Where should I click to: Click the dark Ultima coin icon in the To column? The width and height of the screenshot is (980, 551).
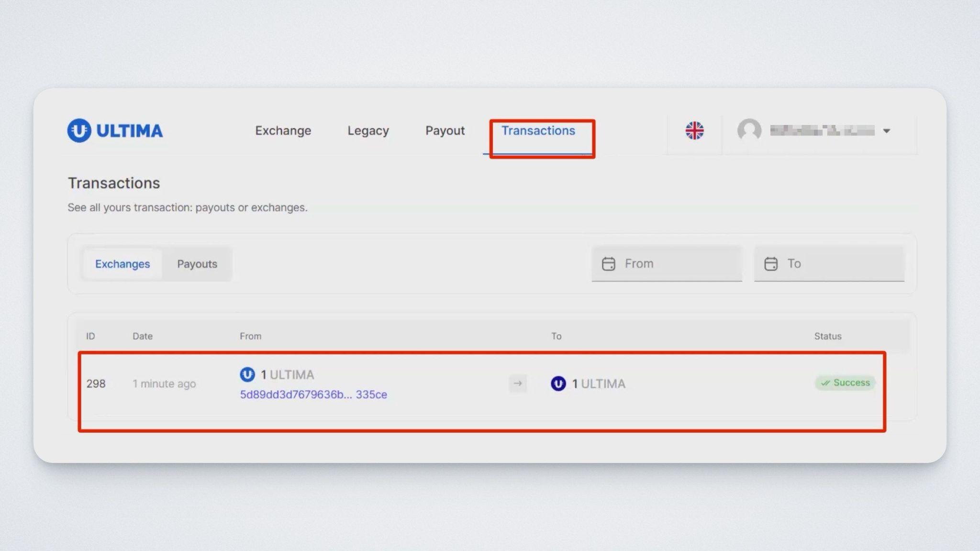pyautogui.click(x=558, y=383)
